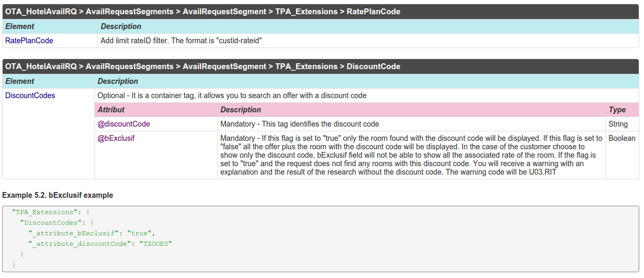Viewport: 644px width, 278px height.
Task: Select the Attribut column header
Action: (111, 110)
